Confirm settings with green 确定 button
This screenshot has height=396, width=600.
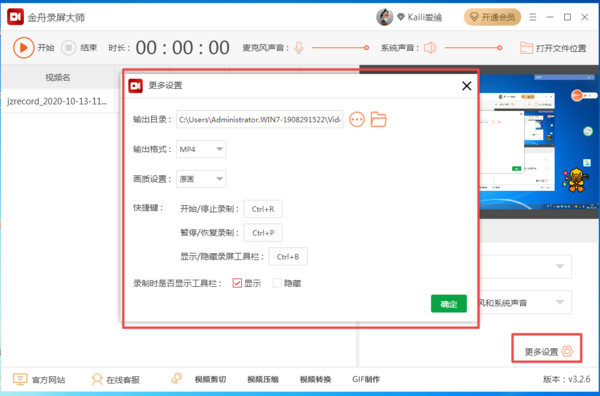tap(448, 304)
